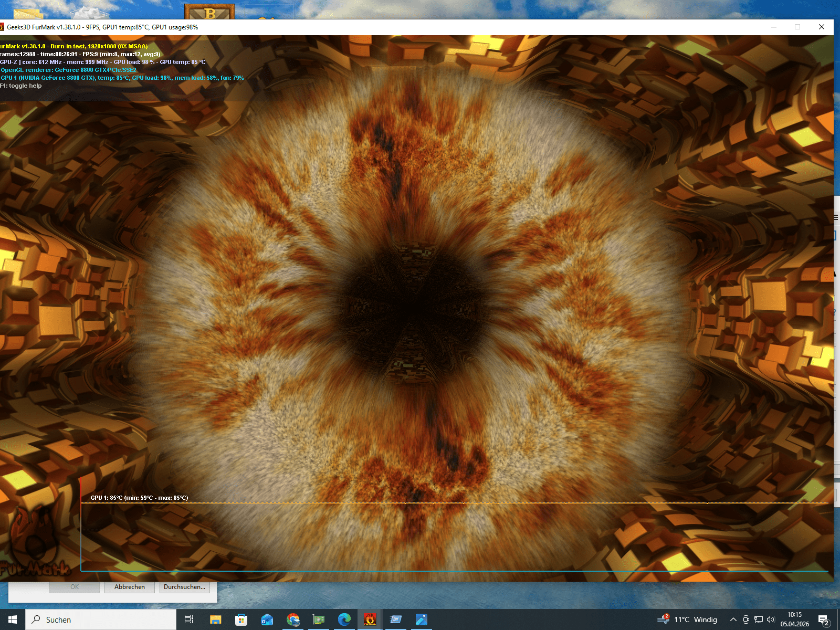Open the blue window app on the taskbar

pos(396,619)
